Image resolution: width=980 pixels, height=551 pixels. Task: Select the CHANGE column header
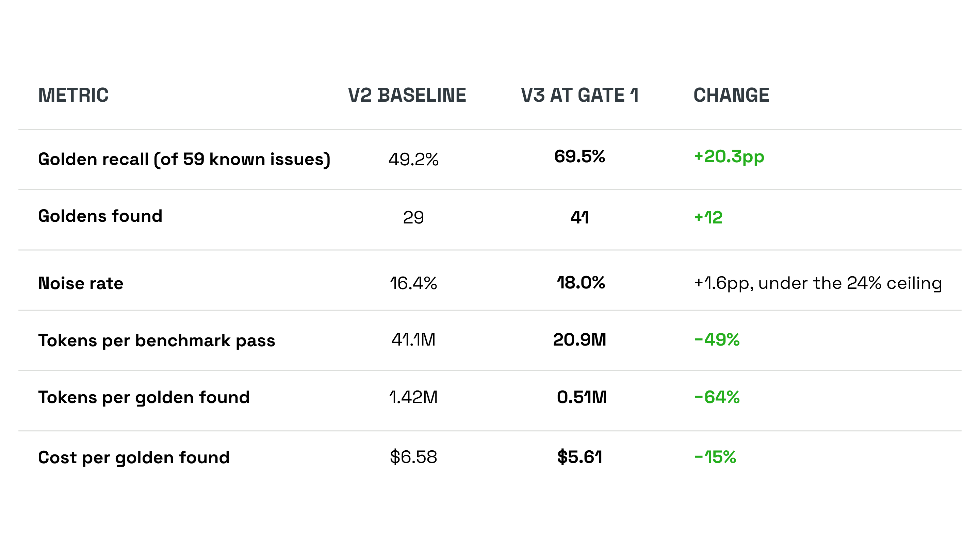731,95
